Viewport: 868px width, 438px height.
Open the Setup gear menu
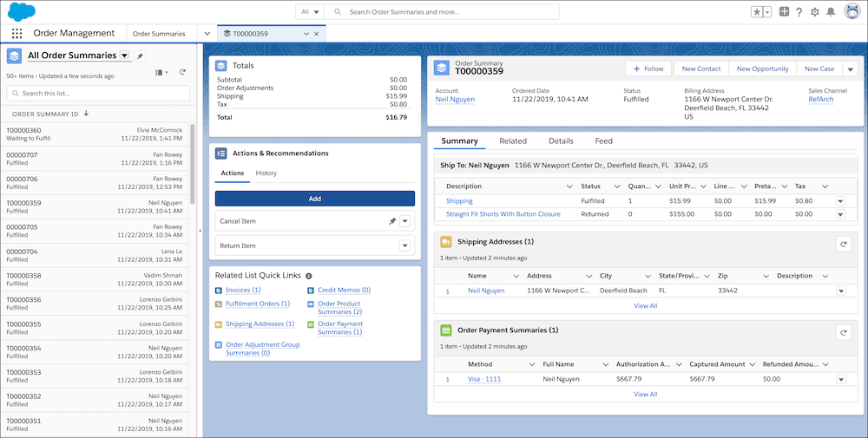pyautogui.click(x=814, y=12)
